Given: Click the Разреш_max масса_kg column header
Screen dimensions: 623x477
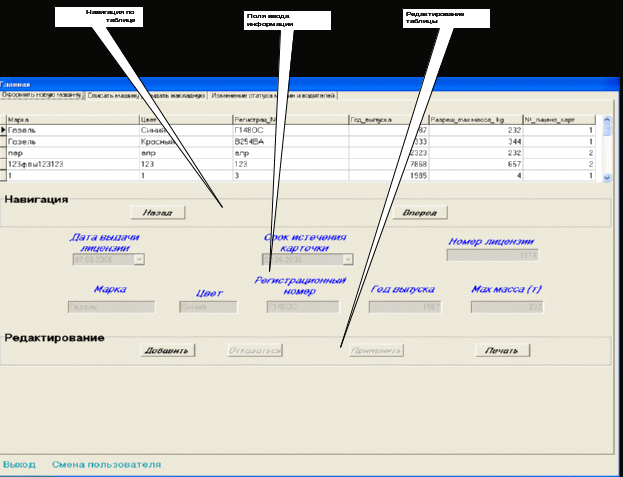Looking at the screenshot, I should 476,120.
